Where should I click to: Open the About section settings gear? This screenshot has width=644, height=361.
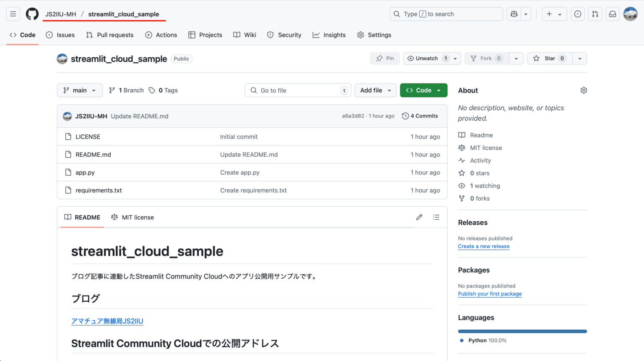coord(584,90)
